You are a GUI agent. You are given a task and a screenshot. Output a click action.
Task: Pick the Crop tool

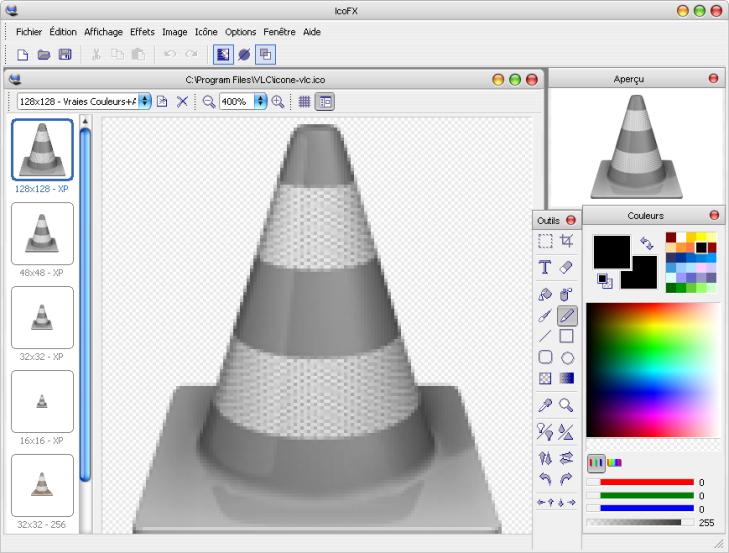[567, 241]
